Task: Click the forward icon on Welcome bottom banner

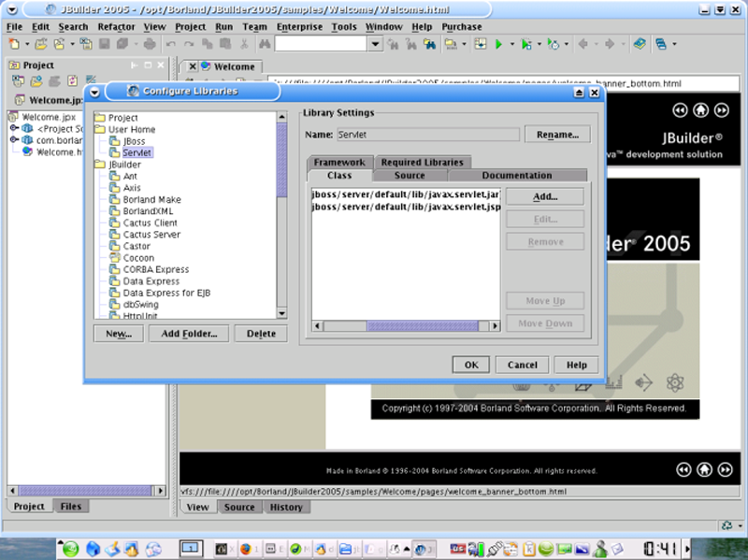Action: [x=726, y=470]
